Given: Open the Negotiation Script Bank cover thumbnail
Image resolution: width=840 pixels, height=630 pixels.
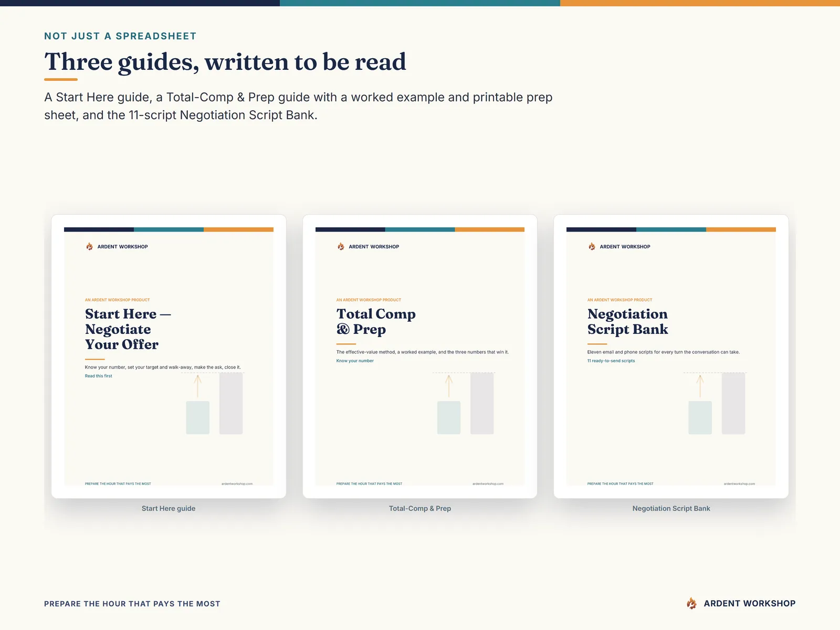Looking at the screenshot, I should (671, 356).
